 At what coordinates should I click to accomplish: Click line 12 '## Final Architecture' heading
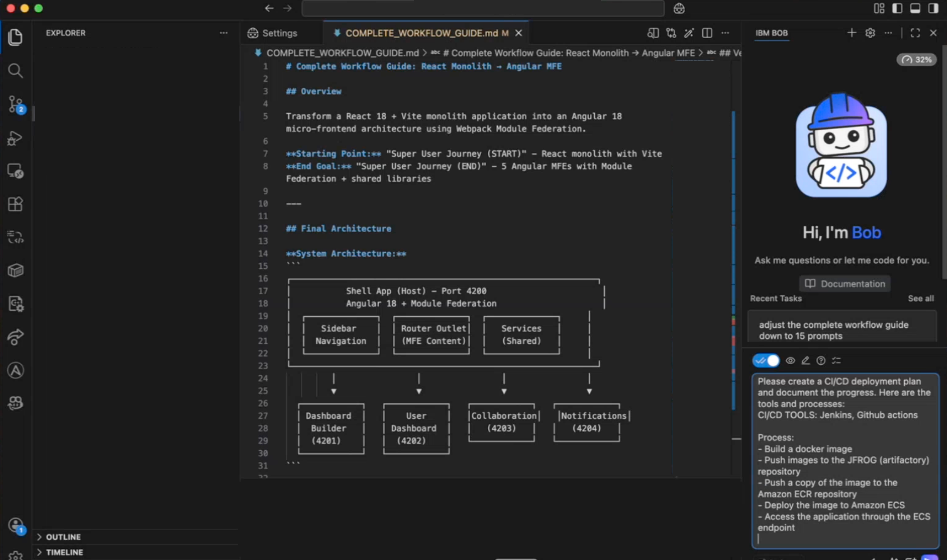point(338,229)
